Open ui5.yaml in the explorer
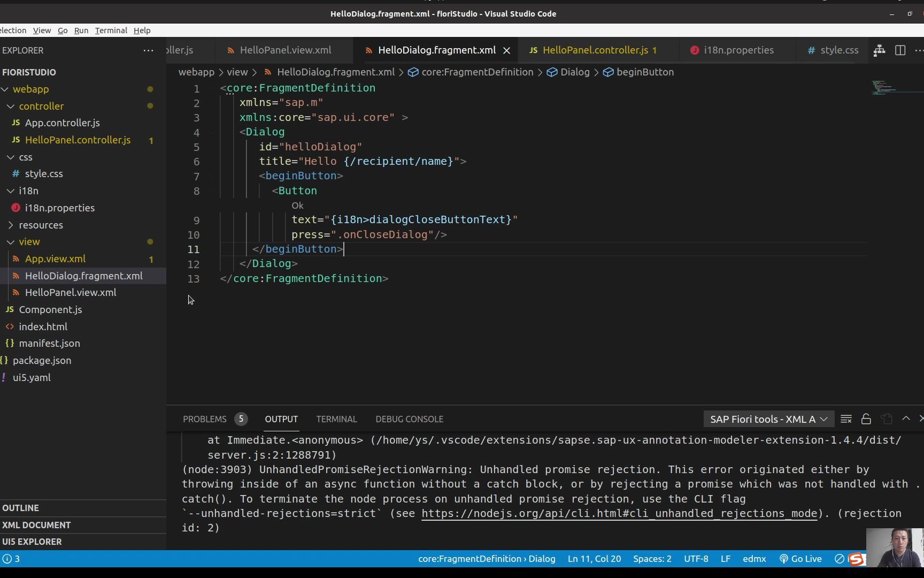The width and height of the screenshot is (924, 578). click(32, 378)
